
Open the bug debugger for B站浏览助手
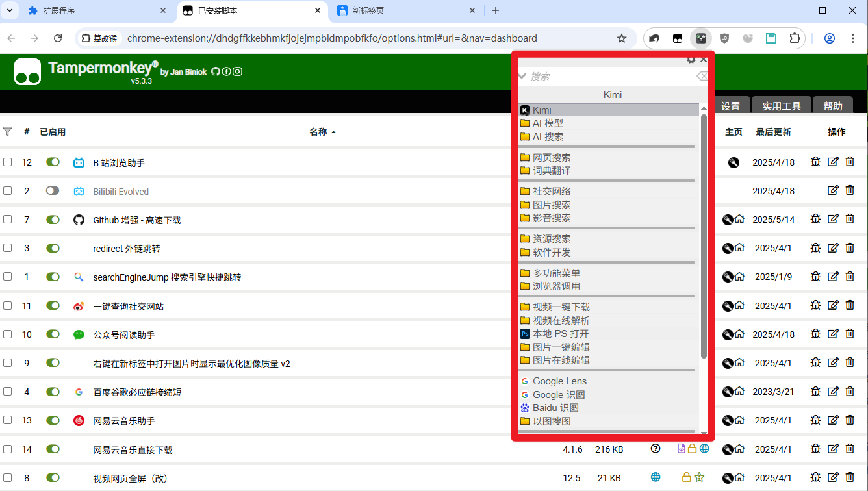[815, 162]
